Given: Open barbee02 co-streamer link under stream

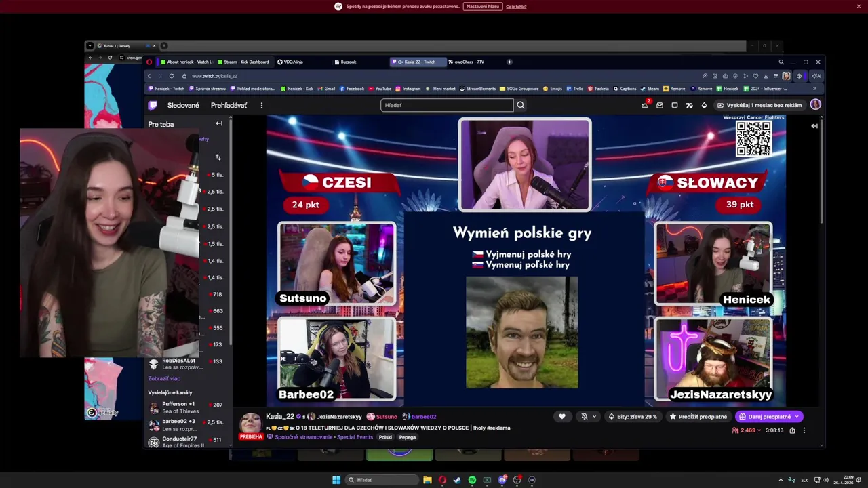Looking at the screenshot, I should pos(424,416).
